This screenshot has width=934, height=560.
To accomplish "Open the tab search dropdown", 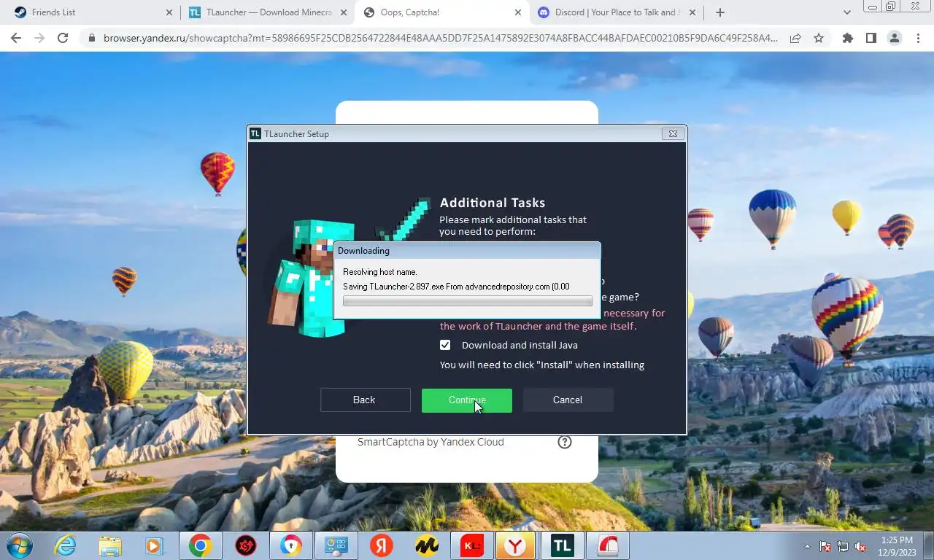I will pos(846,12).
